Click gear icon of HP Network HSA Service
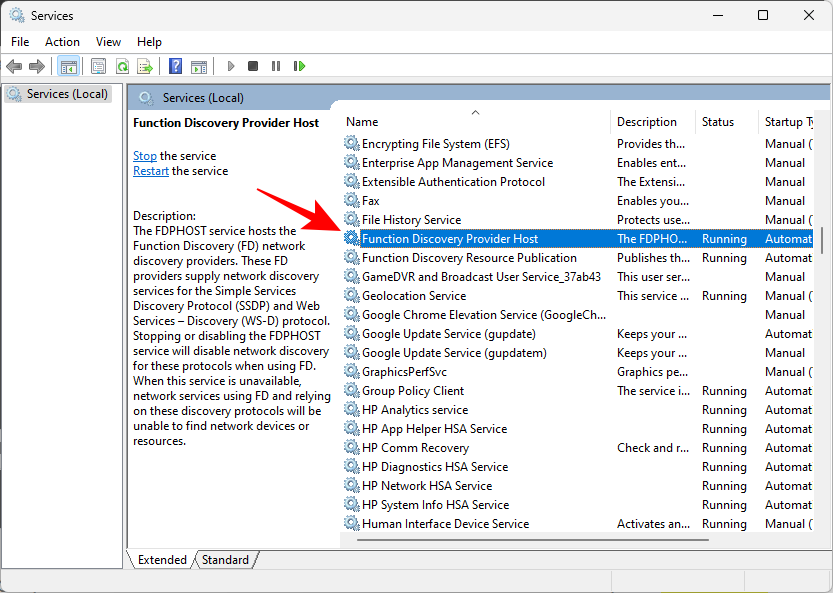Viewport: 833px width, 593px height. [x=351, y=486]
